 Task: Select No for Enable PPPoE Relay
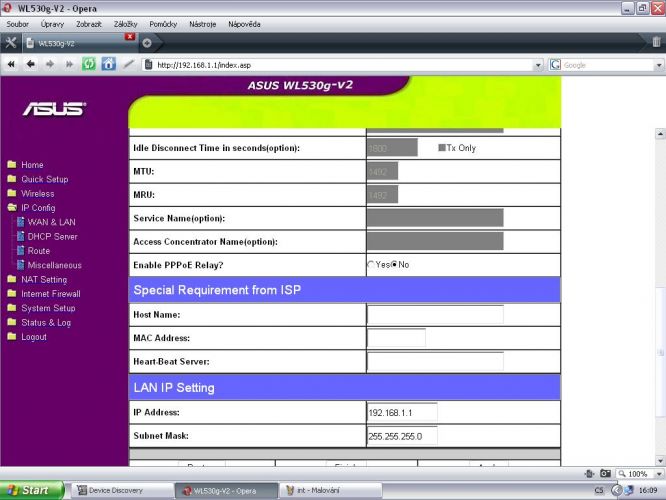[x=394, y=265]
